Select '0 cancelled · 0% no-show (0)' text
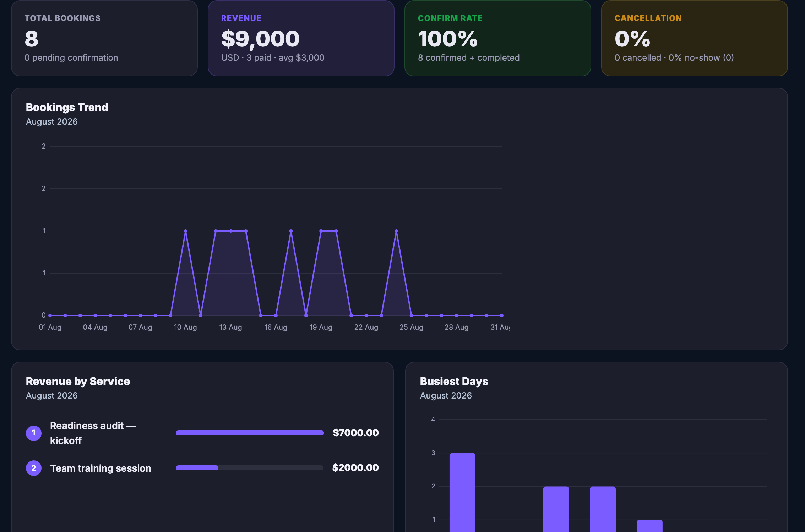 tap(674, 58)
